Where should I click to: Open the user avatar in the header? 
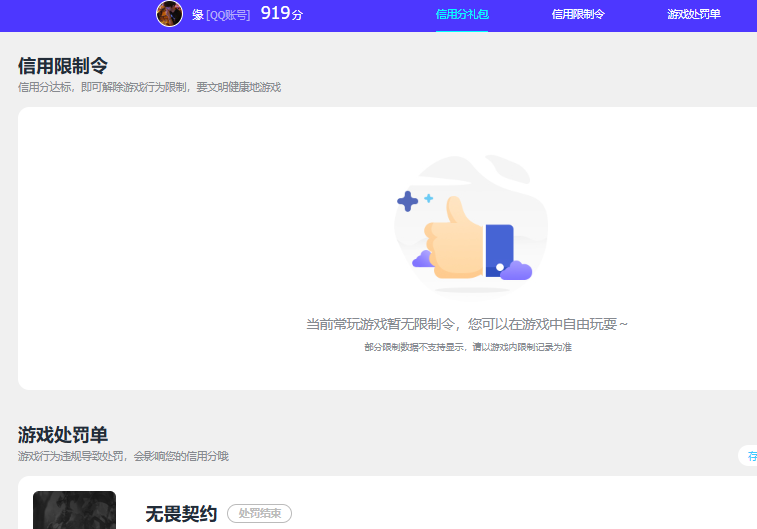click(x=169, y=14)
